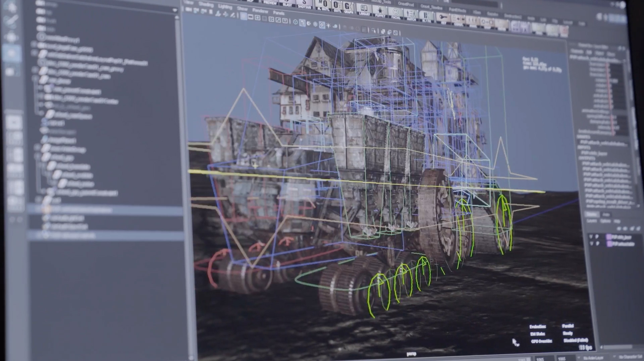The width and height of the screenshot is (644, 361).
Task: Click the highlighted square icon in viewport toolbar
Action: [244, 16]
